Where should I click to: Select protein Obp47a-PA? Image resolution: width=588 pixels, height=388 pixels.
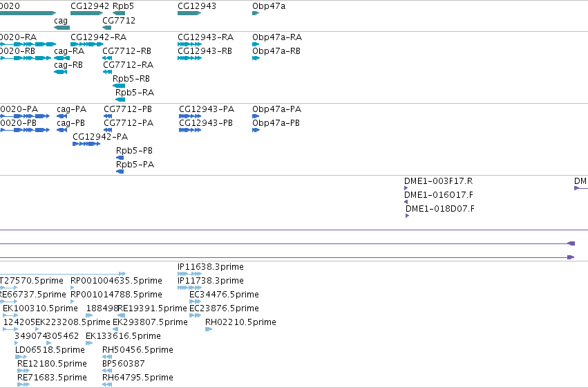click(277, 109)
